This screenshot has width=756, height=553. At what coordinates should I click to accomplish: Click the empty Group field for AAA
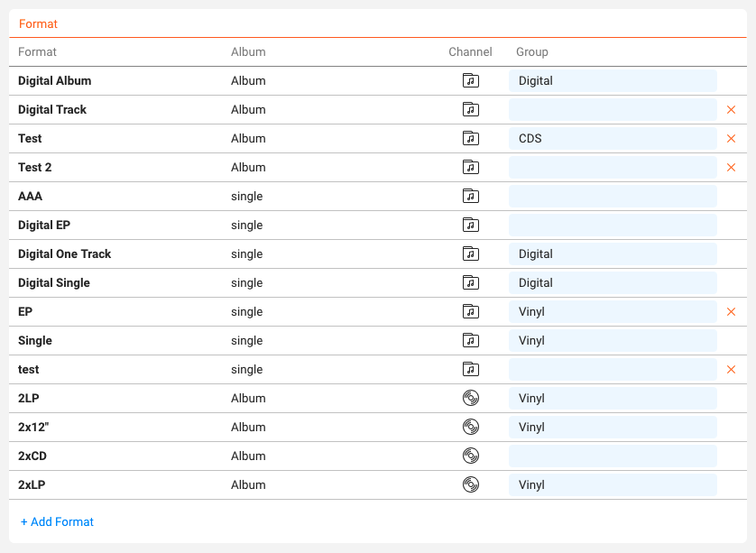(x=613, y=197)
